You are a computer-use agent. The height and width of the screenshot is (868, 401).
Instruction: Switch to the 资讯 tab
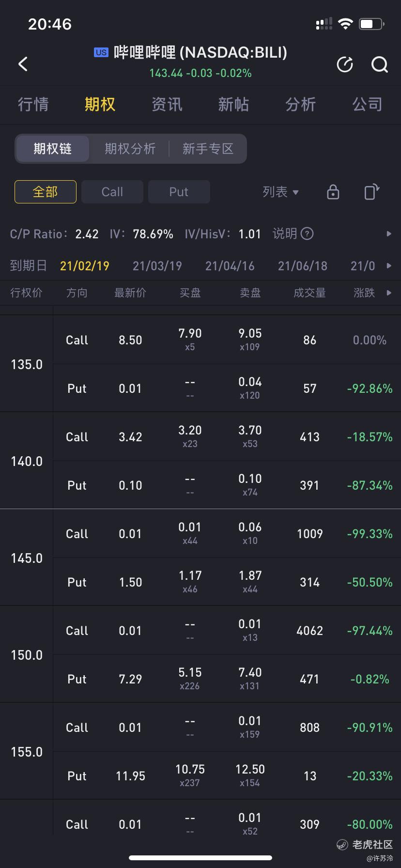pos(167,104)
